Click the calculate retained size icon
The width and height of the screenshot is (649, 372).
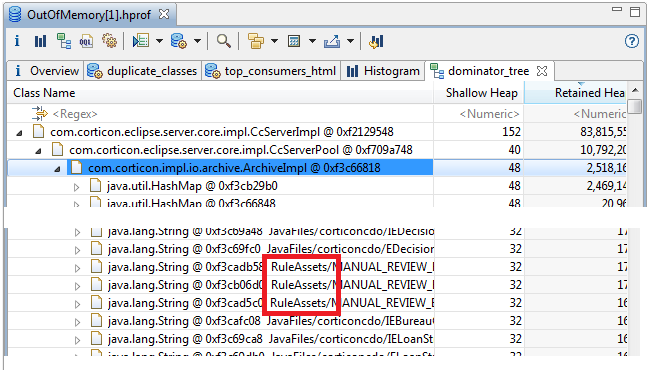point(294,41)
